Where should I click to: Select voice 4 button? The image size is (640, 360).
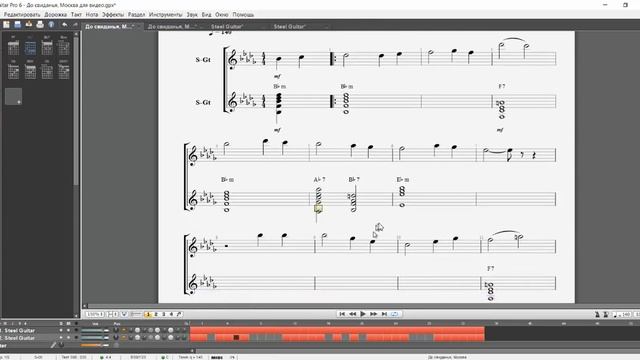click(x=171, y=314)
